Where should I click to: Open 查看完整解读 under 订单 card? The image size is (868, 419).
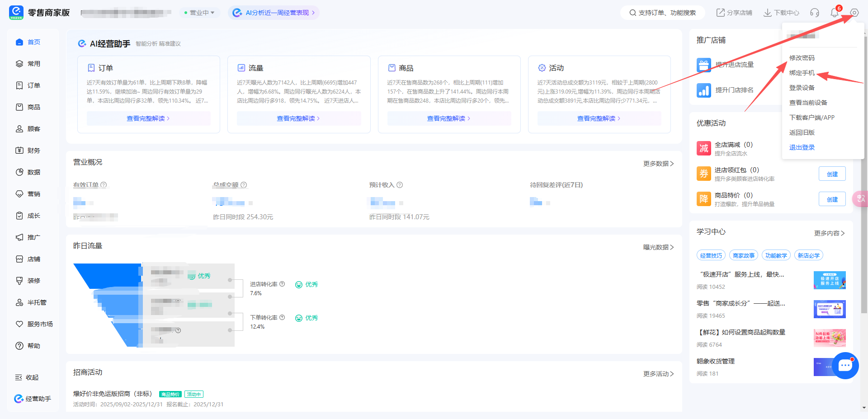(148, 118)
